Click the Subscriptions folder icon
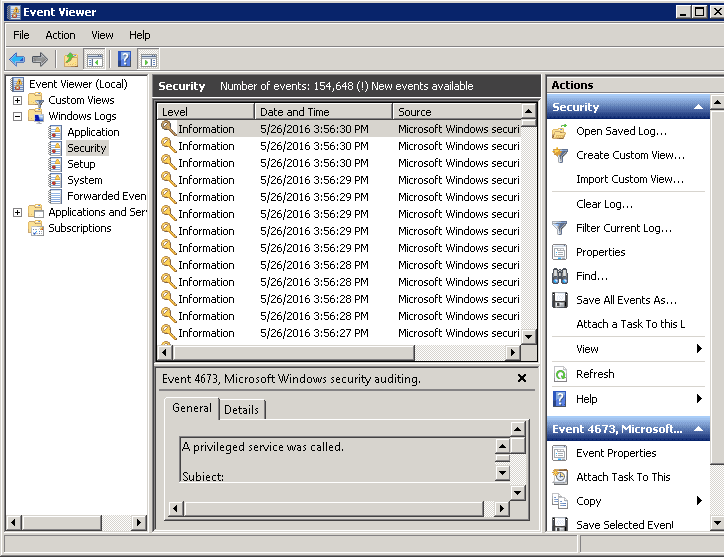 coord(36,228)
